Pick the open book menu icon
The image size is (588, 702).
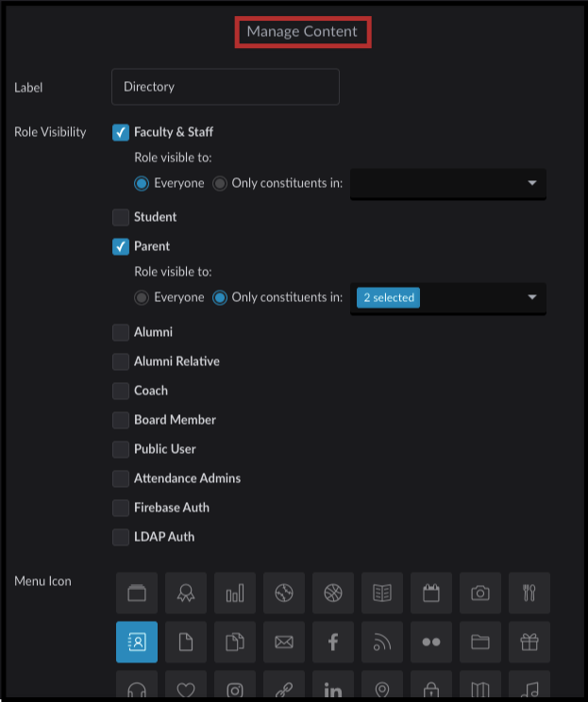[x=382, y=593]
